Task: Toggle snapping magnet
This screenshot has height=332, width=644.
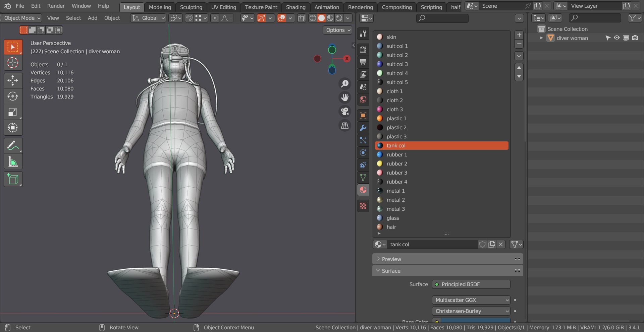Action: [189, 18]
